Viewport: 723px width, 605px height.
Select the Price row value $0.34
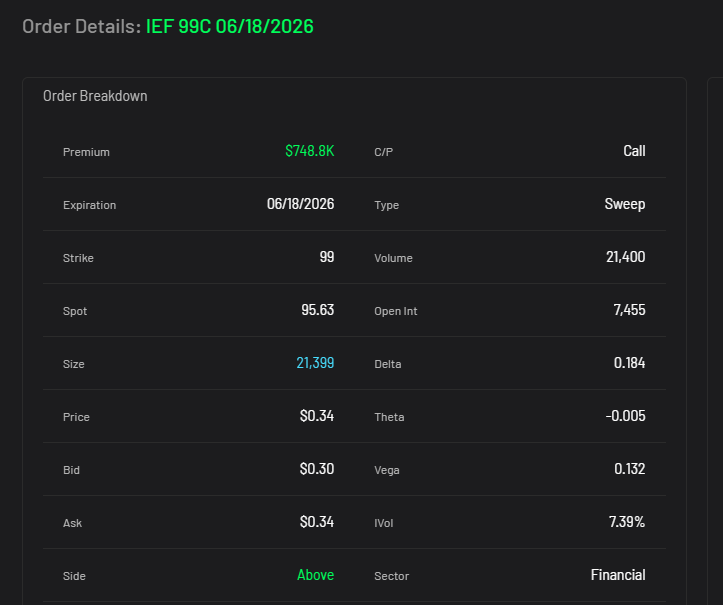(317, 416)
